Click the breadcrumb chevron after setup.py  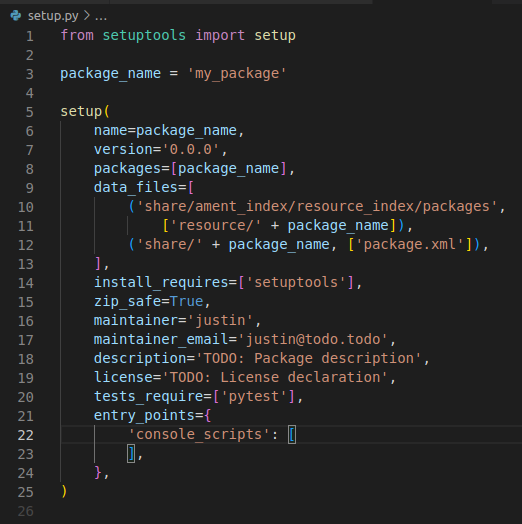coord(87,15)
